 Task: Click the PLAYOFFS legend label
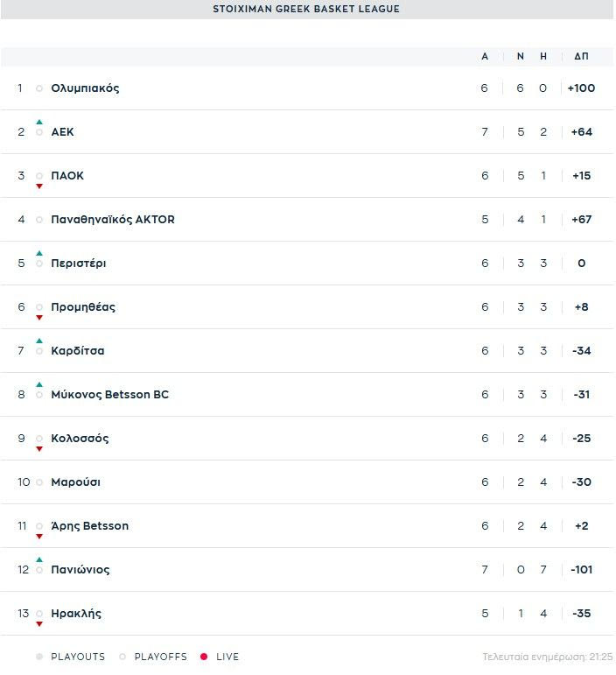pyautogui.click(x=160, y=657)
